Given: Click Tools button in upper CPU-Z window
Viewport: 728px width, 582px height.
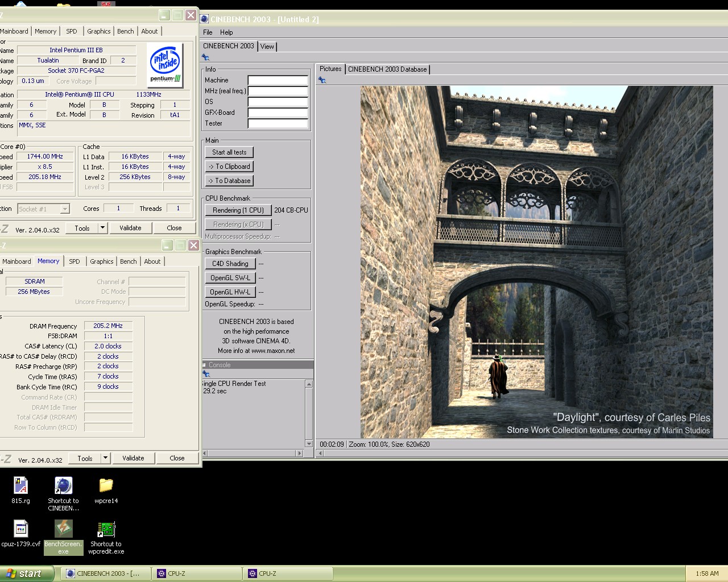Looking at the screenshot, I should coord(82,228).
